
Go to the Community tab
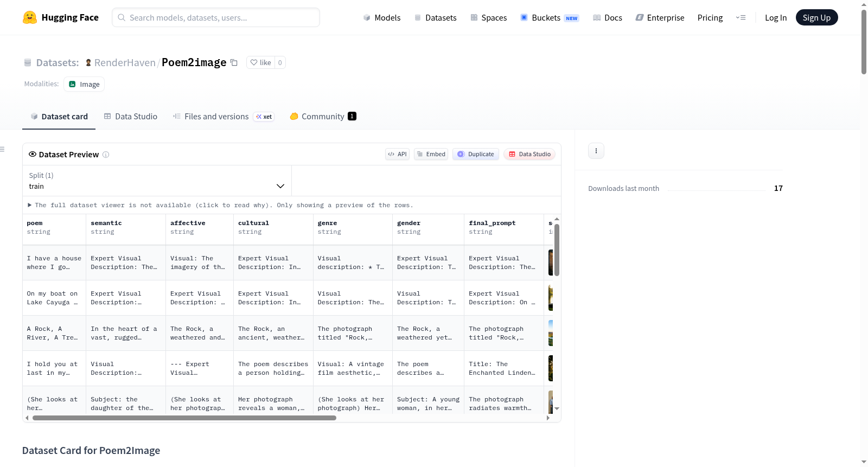[323, 116]
